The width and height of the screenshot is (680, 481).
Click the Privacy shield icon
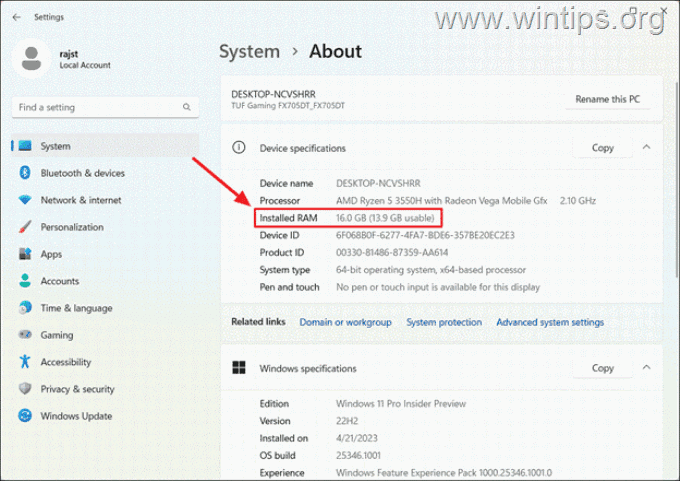[x=25, y=389]
